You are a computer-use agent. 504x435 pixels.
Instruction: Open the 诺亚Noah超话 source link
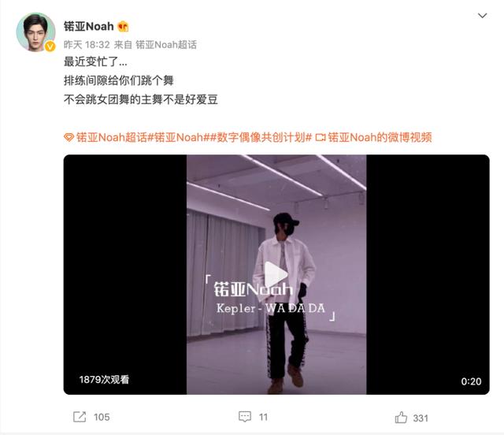pos(166,45)
